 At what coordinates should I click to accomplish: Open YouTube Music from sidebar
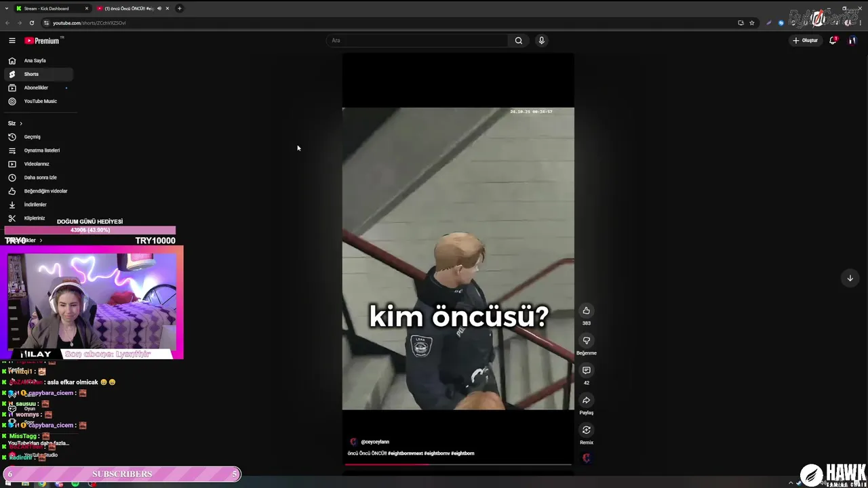[38, 101]
